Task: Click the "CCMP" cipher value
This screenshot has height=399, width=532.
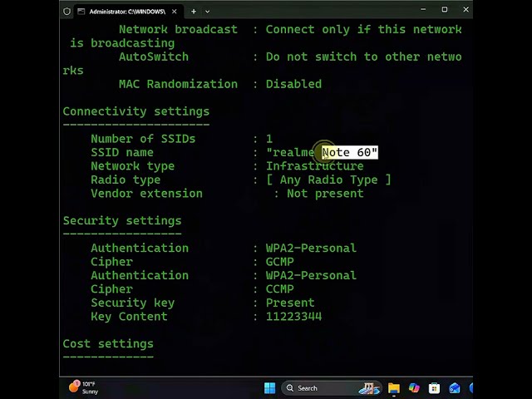Action: pyautogui.click(x=280, y=289)
